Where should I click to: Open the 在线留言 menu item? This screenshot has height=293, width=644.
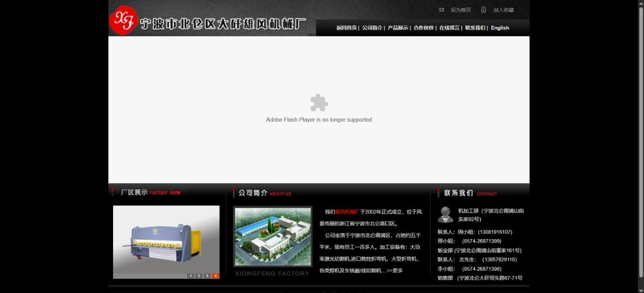449,28
